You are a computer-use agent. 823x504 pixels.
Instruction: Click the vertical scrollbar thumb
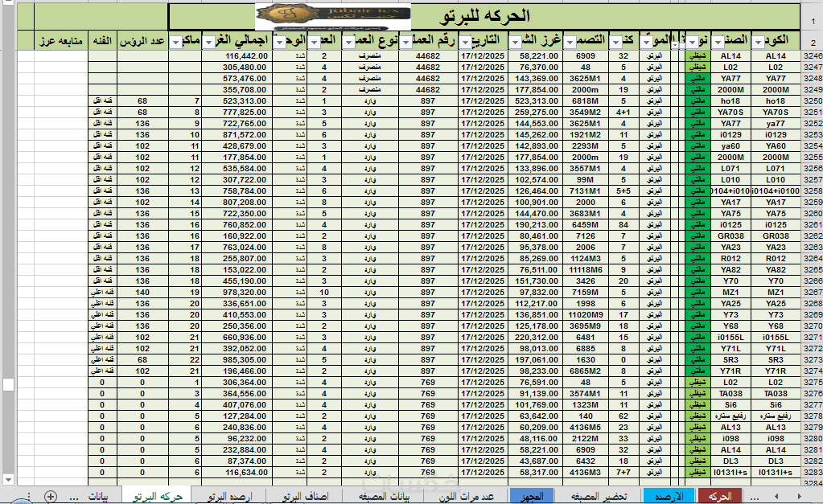coord(8,384)
